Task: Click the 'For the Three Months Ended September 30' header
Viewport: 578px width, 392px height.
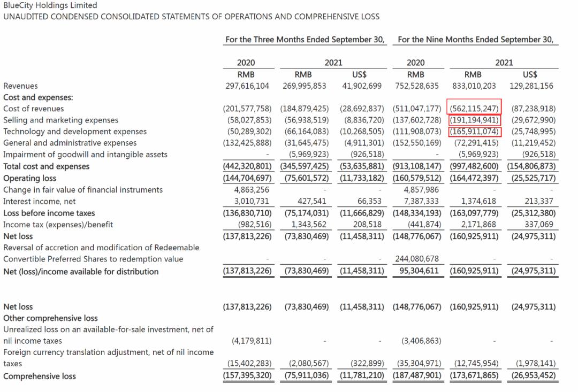Action: click(x=305, y=40)
